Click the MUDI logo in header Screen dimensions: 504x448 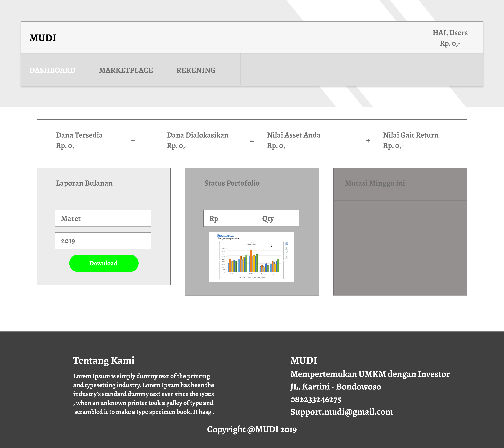click(43, 38)
